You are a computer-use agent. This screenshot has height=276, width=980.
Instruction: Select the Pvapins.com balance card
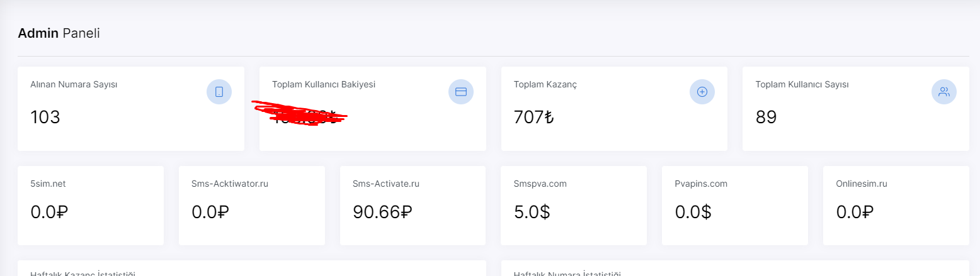coord(735,206)
